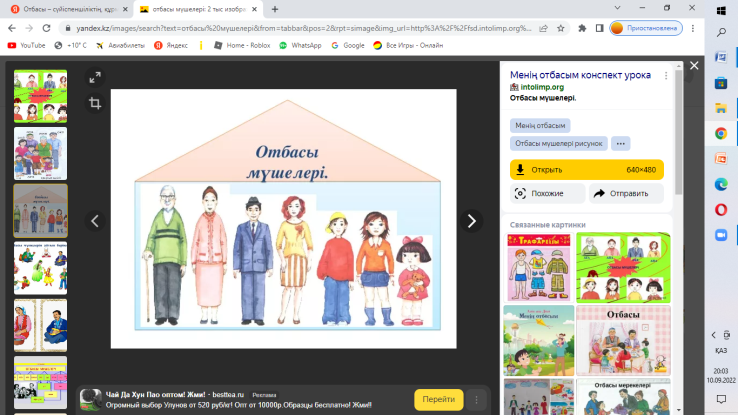Open the Все Игры - Онлайн bookmark
Screen dimensions: 738x415
pos(408,45)
